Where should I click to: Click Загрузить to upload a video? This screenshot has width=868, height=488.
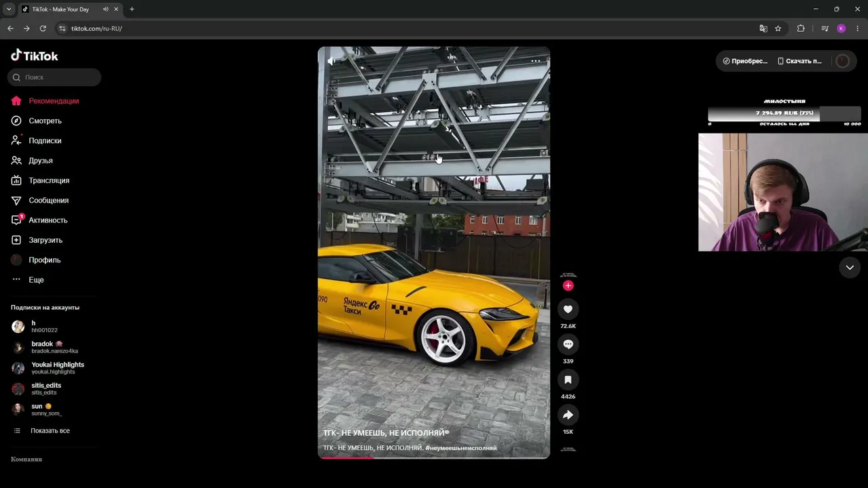37,240
